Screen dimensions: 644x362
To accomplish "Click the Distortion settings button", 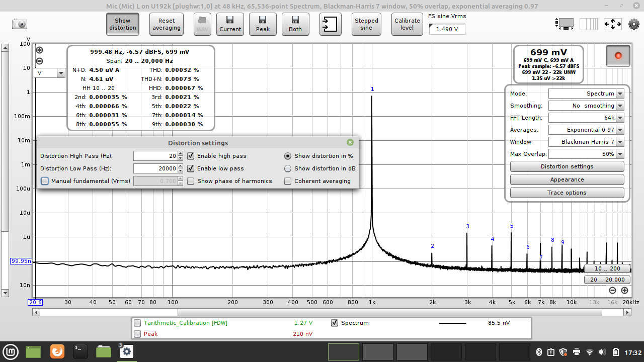I will 567,166.
